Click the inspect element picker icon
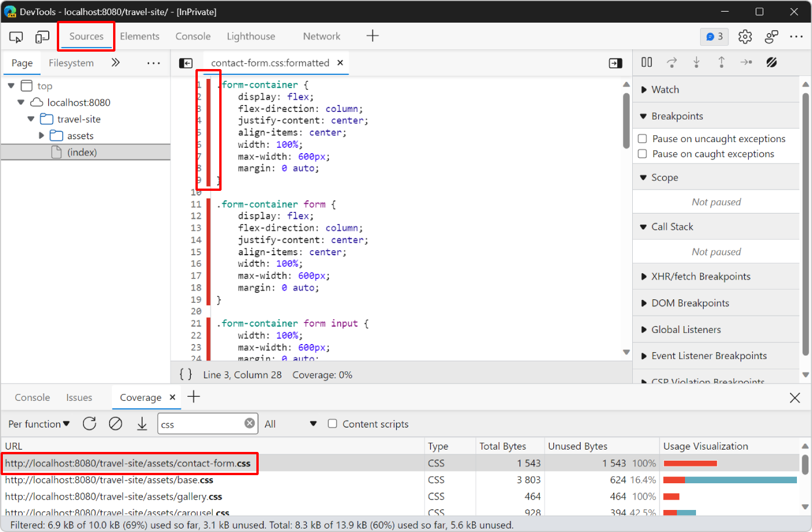812x532 pixels. [16, 36]
